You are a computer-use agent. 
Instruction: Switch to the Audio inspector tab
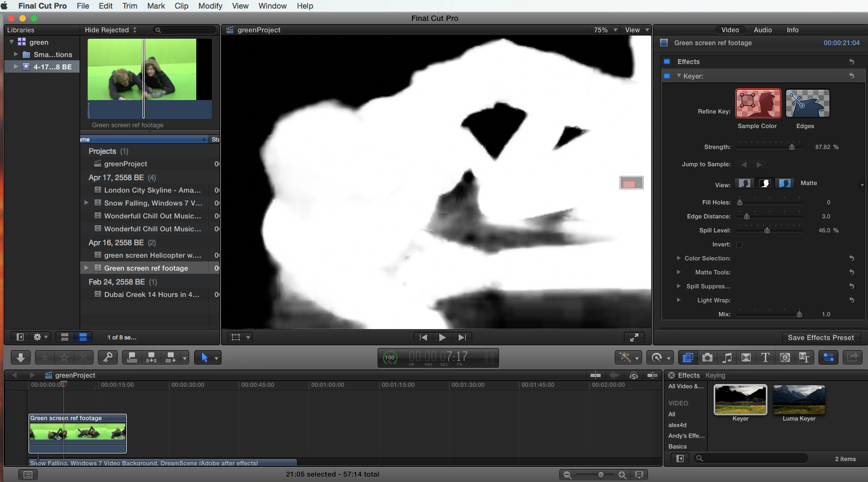[x=763, y=30]
